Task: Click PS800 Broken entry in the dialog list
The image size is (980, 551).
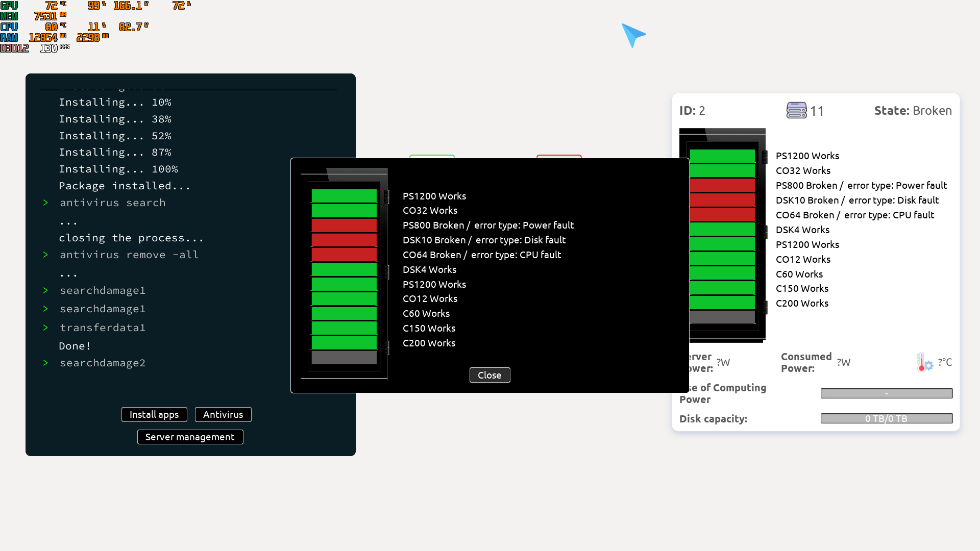Action: pyautogui.click(x=488, y=225)
